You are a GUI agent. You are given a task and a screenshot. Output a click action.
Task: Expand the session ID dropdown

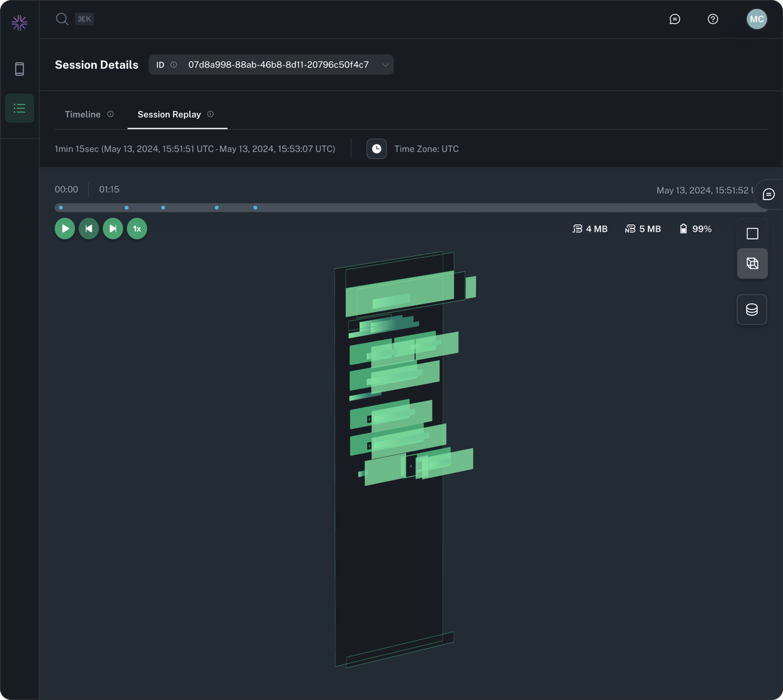pyautogui.click(x=385, y=64)
